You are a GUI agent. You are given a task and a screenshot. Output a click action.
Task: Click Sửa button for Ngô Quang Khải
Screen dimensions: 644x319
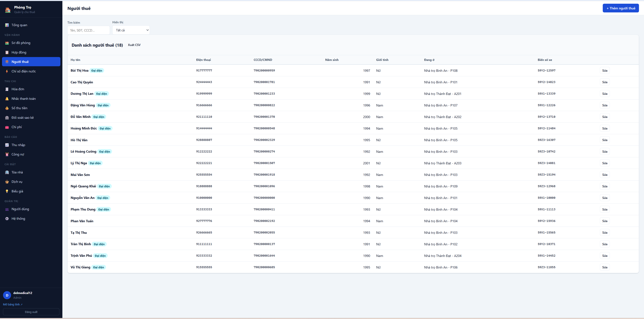pyautogui.click(x=604, y=186)
